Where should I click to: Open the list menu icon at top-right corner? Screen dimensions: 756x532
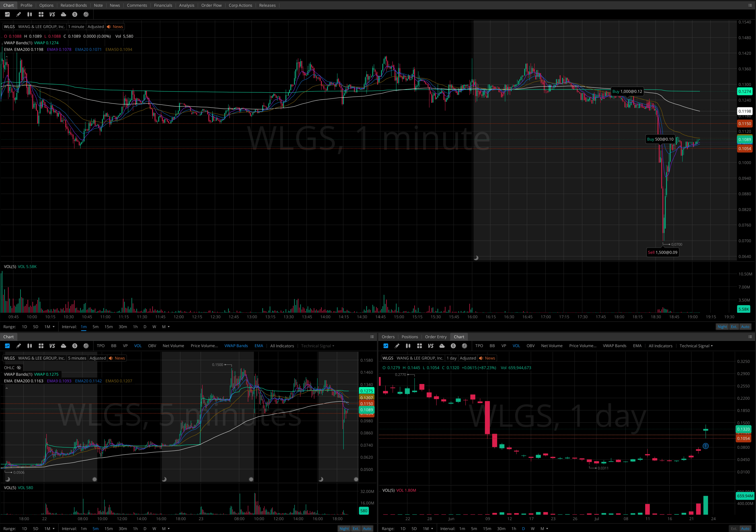pos(750,5)
